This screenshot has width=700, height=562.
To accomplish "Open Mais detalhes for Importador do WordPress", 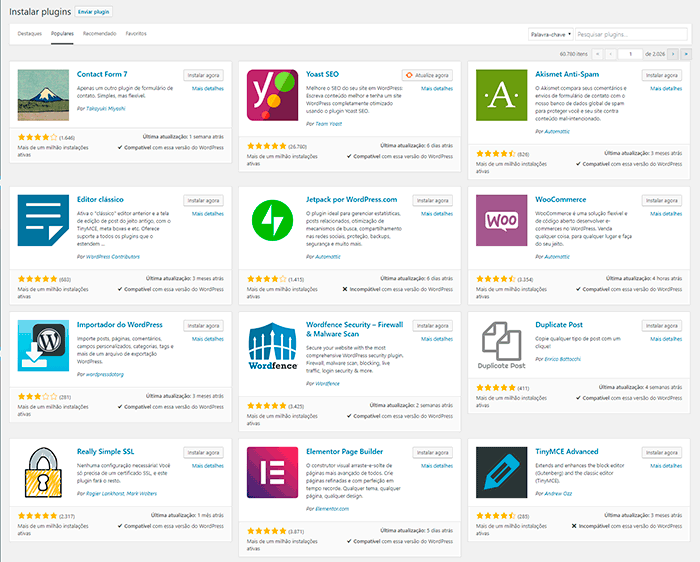I will [x=208, y=339].
